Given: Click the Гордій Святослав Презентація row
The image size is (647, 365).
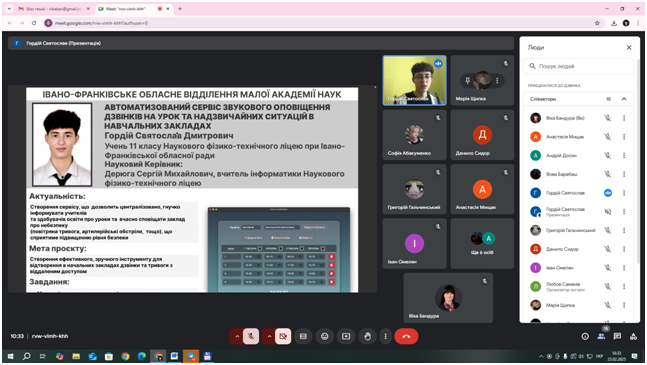Looking at the screenshot, I should tap(578, 212).
